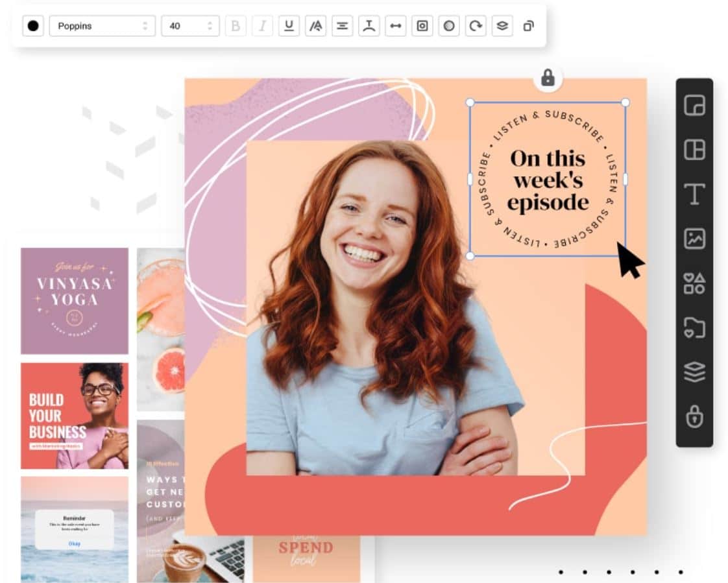Open the Poppins font dropdown
728x583 pixels.
coord(102,26)
